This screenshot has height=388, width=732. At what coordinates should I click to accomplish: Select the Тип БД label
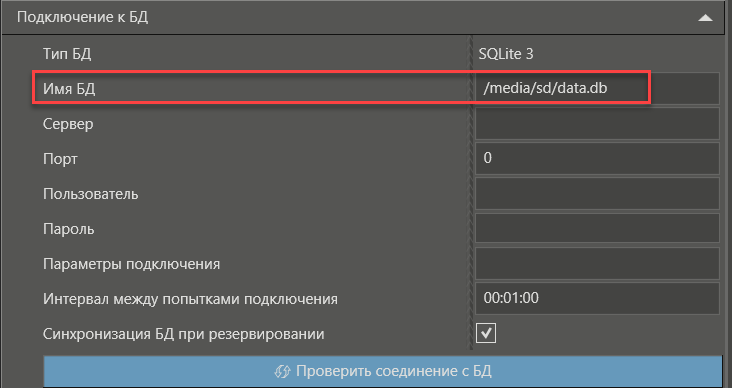(67, 54)
